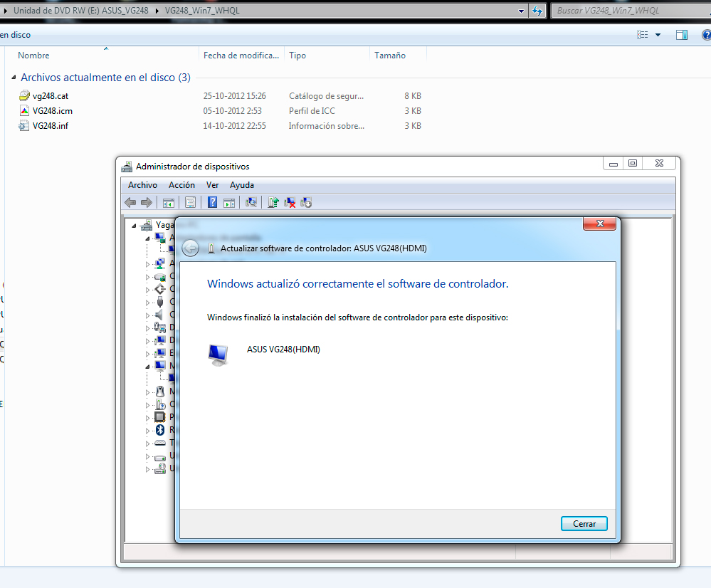Select the Bluetooth icon in the device tree

pyautogui.click(x=160, y=430)
